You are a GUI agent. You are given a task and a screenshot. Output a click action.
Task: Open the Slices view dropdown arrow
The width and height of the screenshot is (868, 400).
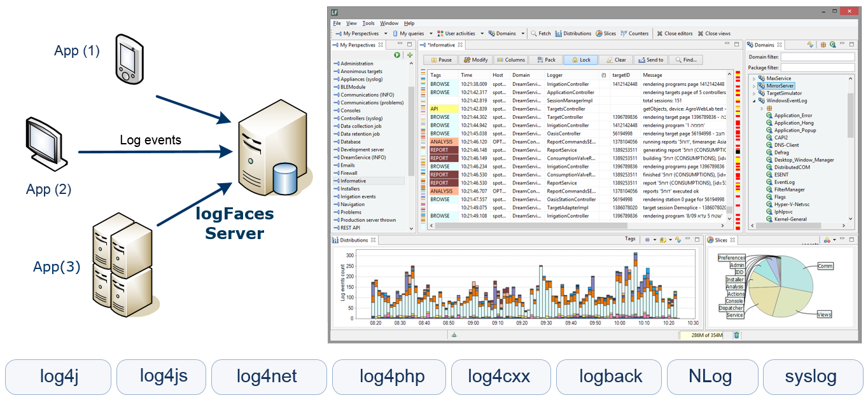834,240
